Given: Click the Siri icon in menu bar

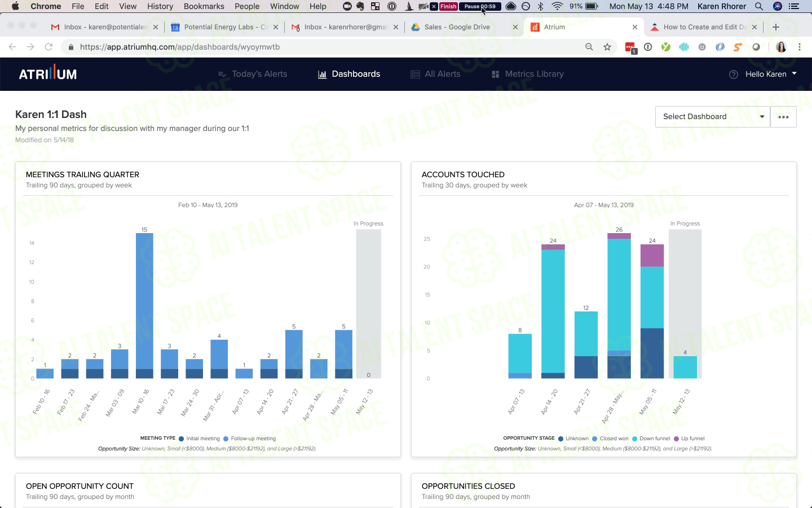Looking at the screenshot, I should tap(777, 6).
